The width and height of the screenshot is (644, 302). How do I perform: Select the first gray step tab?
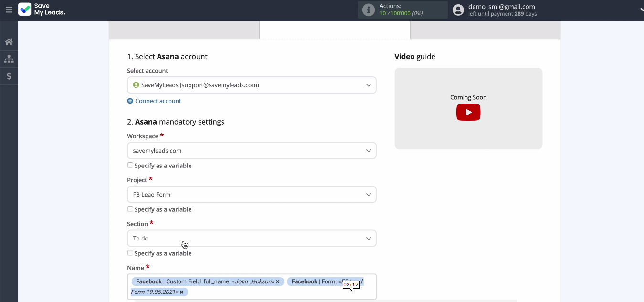[x=184, y=30]
